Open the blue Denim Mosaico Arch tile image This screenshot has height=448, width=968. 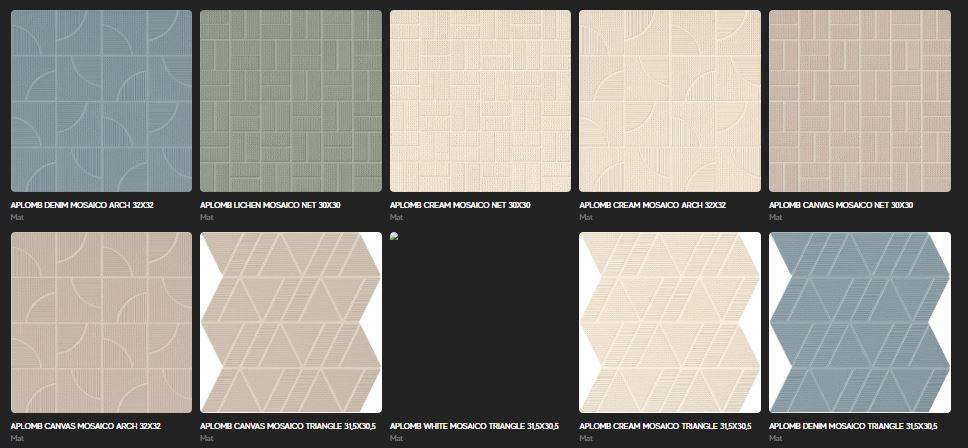(x=101, y=101)
